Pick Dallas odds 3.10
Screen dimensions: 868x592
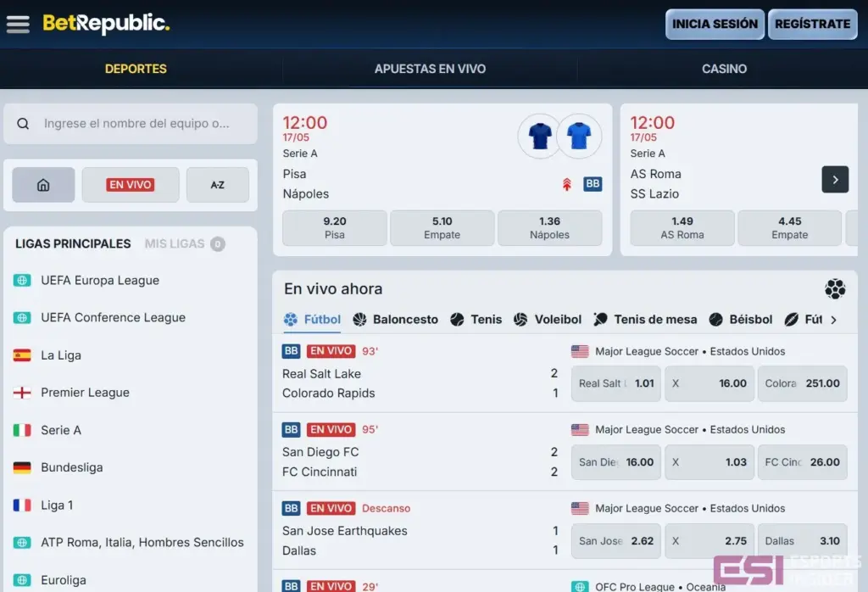point(802,540)
